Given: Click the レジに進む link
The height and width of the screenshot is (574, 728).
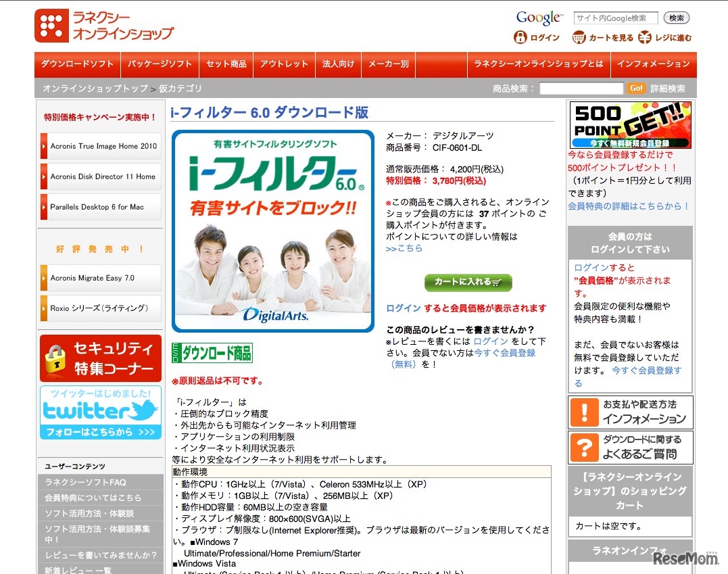Looking at the screenshot, I should 673,38.
